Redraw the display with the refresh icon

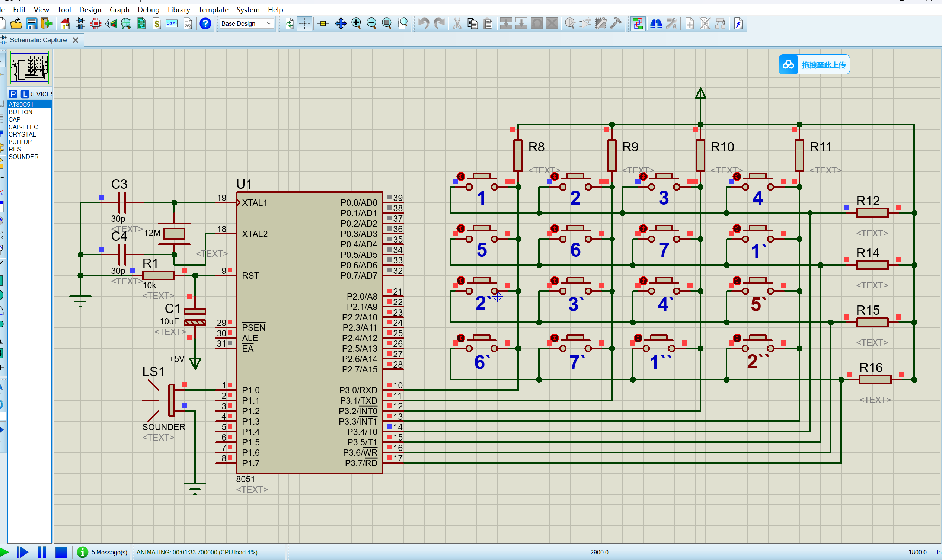tap(290, 24)
